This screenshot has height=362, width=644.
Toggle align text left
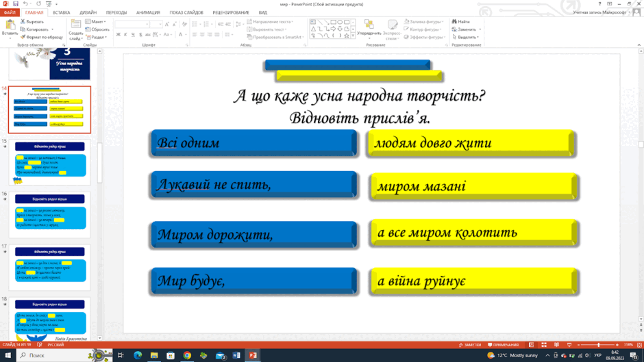coord(195,34)
